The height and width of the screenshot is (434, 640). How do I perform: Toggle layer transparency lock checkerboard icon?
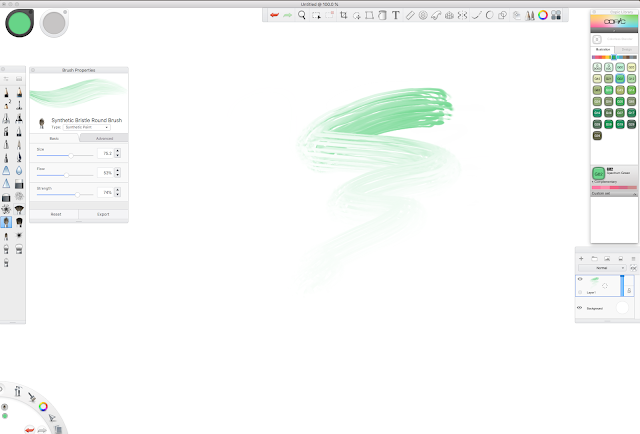coord(633,268)
